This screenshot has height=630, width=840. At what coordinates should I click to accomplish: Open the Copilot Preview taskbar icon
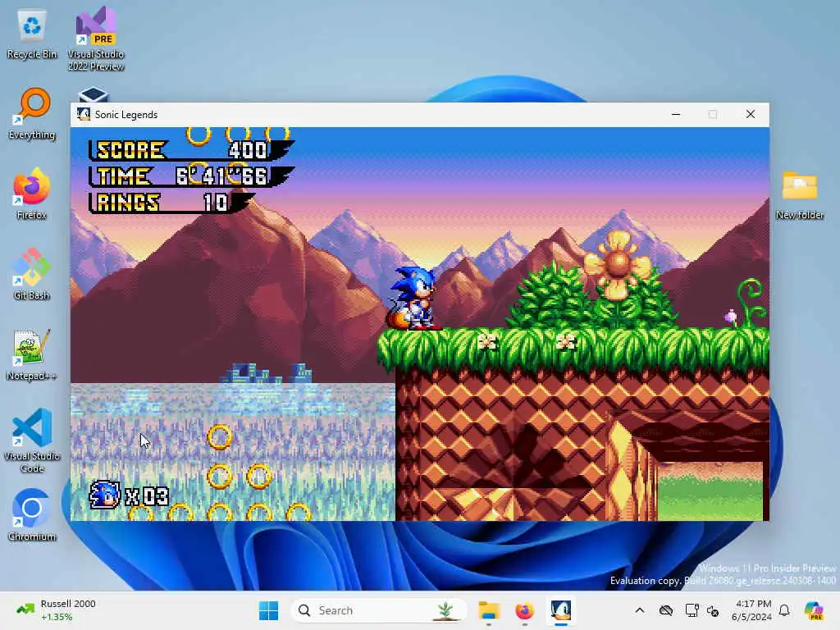coord(814,610)
